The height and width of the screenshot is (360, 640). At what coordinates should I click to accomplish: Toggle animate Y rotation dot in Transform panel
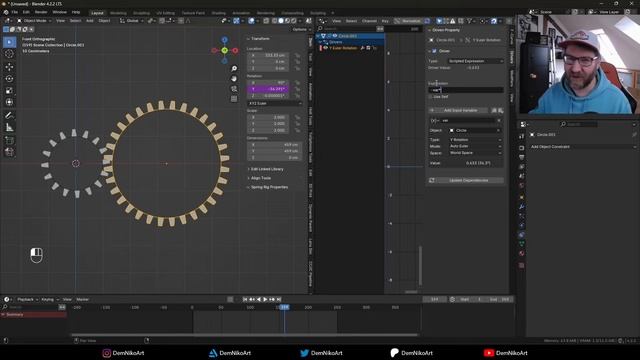point(298,89)
